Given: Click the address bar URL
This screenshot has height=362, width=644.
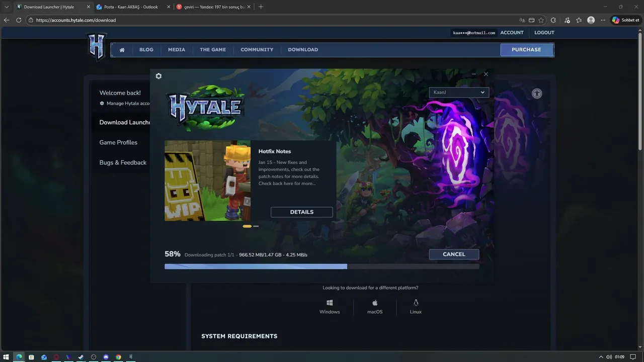Looking at the screenshot, I should pos(75,20).
